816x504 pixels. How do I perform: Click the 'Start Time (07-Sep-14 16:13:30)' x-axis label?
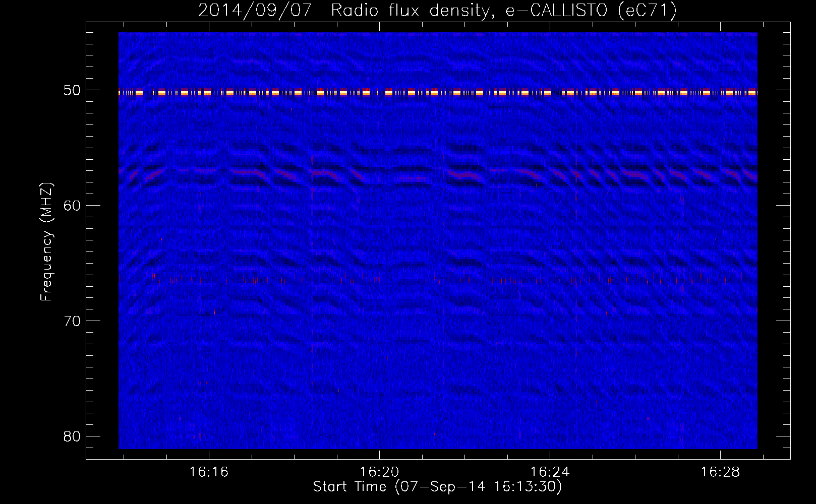click(x=437, y=487)
